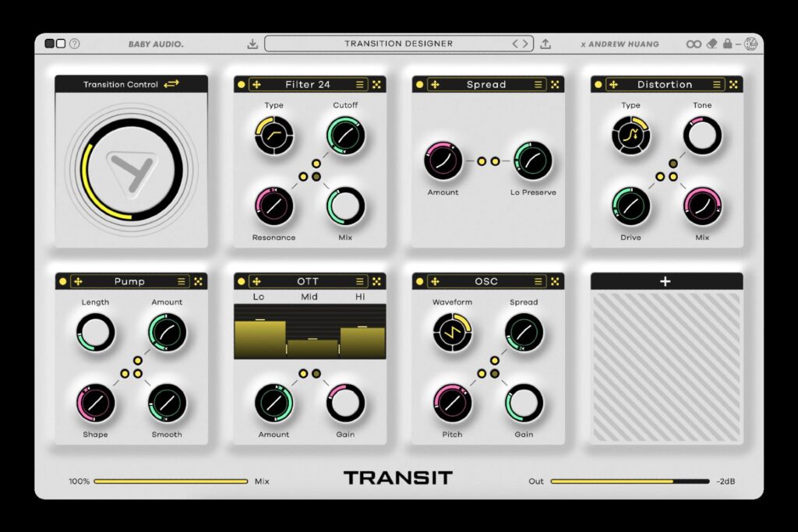Open the Distortion module menu

click(x=717, y=84)
